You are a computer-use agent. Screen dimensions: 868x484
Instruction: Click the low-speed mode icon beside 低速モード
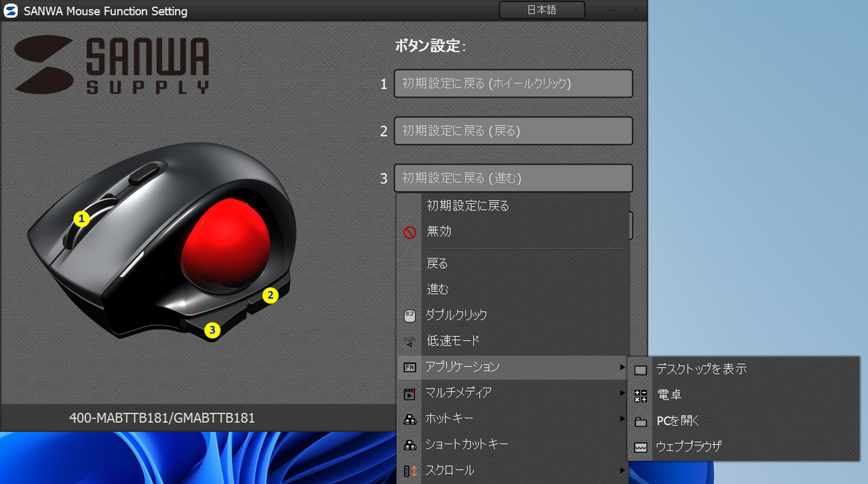pos(410,341)
